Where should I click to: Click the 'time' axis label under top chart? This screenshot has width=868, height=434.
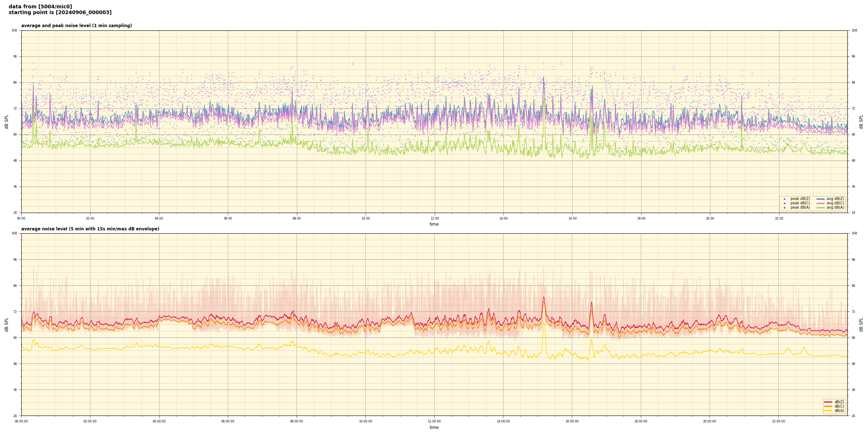tap(434, 224)
